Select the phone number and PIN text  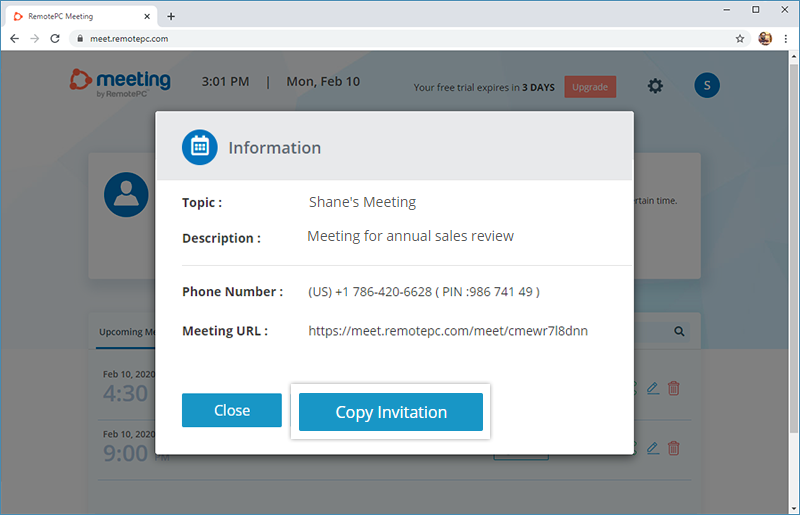(424, 291)
